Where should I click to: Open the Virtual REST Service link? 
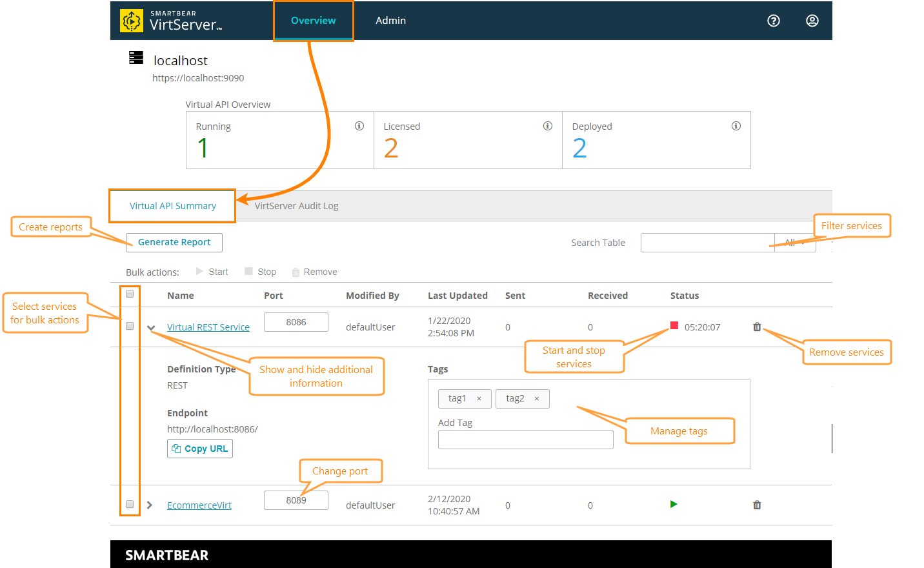point(208,327)
